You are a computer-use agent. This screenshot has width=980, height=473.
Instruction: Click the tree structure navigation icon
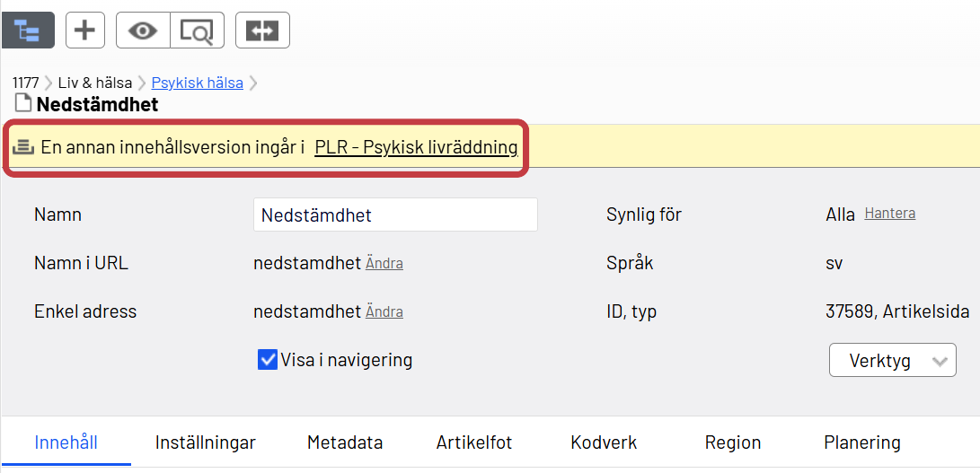click(x=28, y=31)
